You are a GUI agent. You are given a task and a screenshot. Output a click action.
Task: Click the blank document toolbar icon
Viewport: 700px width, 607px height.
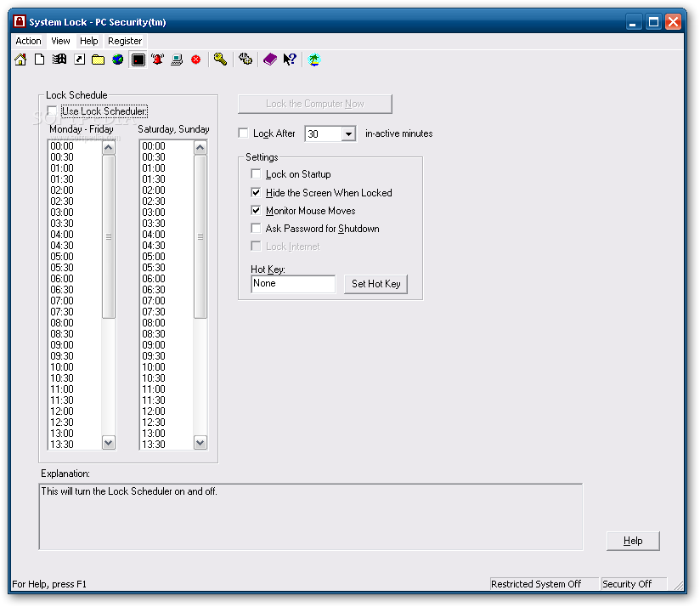pos(39,60)
